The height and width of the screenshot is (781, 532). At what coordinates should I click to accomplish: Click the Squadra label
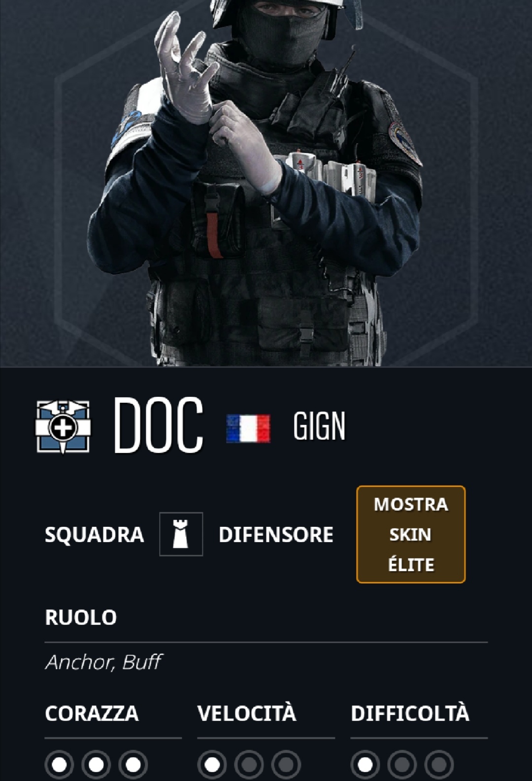94,535
